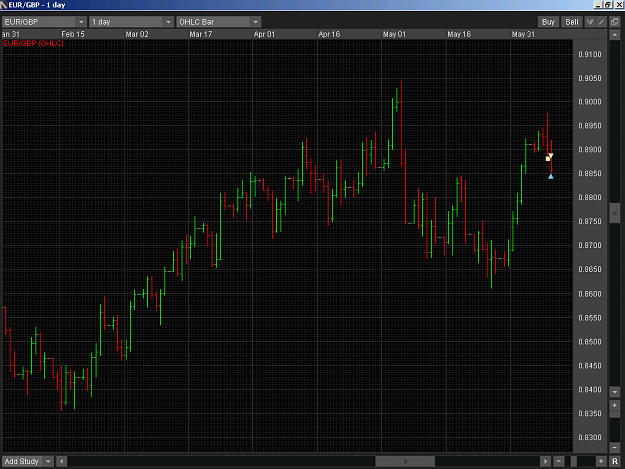Minimize the EUR/GBP chart window
The width and height of the screenshot is (625, 469).
598,5
